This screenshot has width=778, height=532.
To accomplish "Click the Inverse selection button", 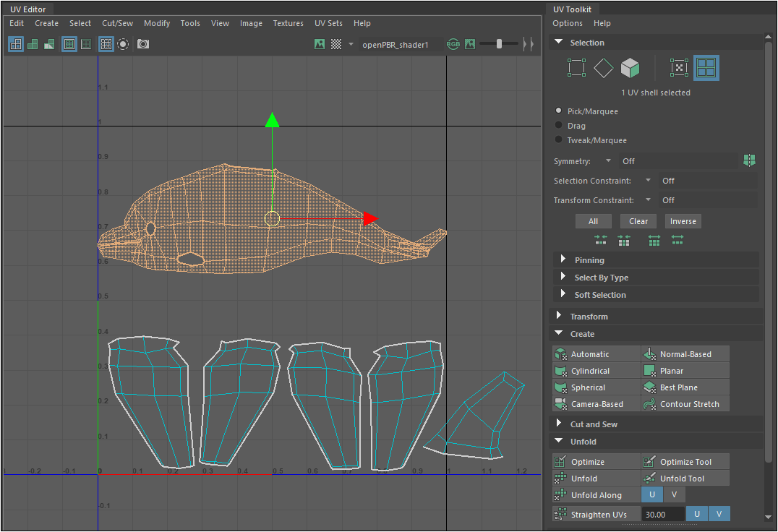I will tap(683, 221).
